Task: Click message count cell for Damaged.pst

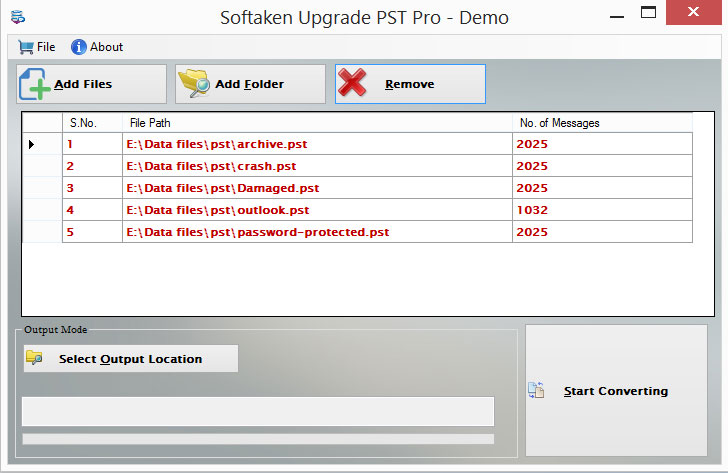Action: click(602, 188)
